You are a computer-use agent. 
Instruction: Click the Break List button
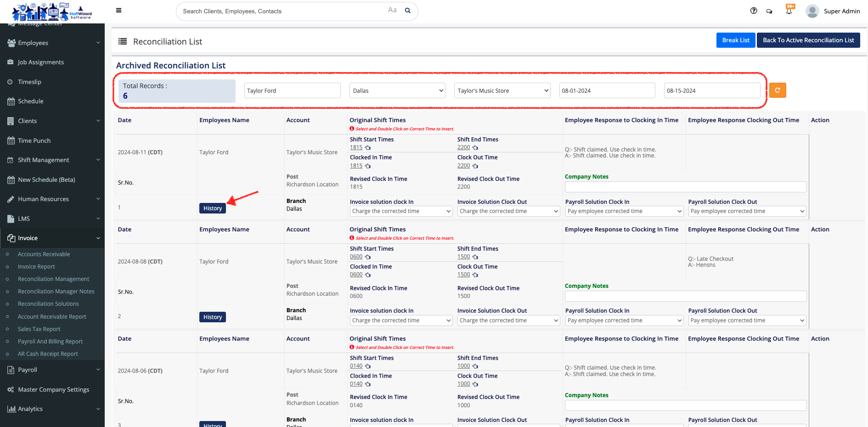click(x=735, y=40)
